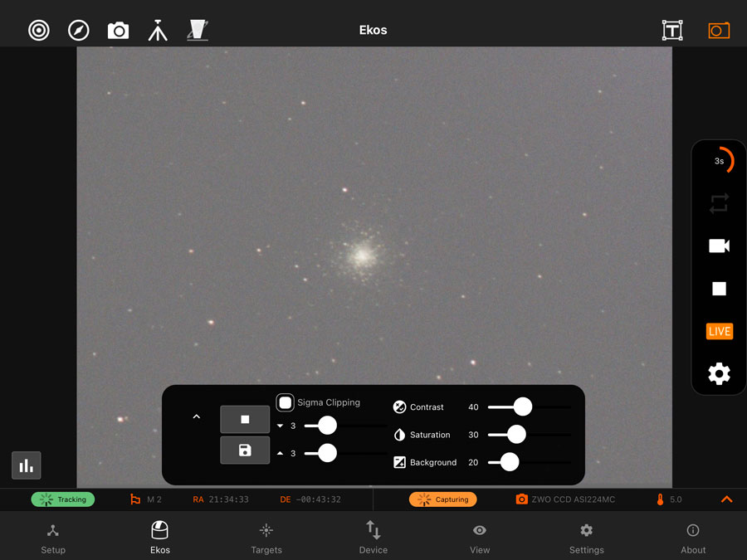Viewport: 747px width, 560px height.
Task: Click the down triangle next to lower sigma
Action: pyautogui.click(x=281, y=426)
